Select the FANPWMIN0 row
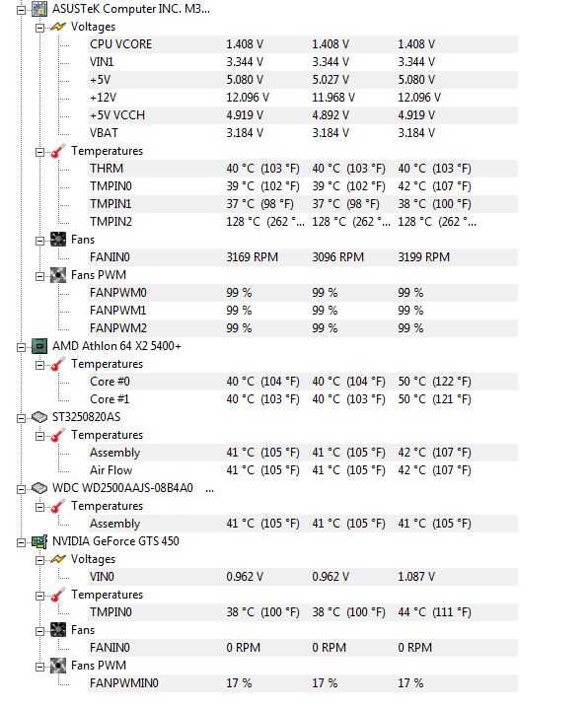Screen dimensions: 588x707 [x=303, y=683]
